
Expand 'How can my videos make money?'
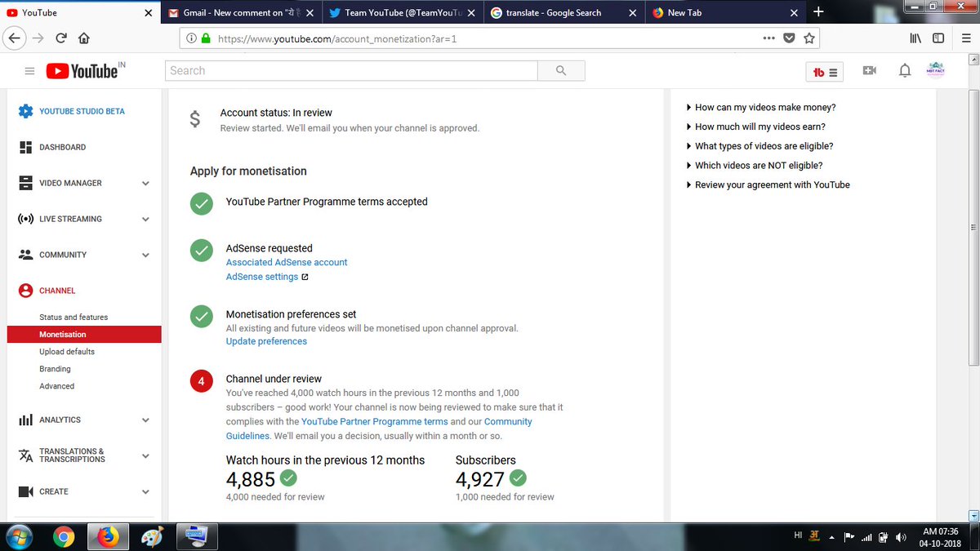click(x=761, y=108)
